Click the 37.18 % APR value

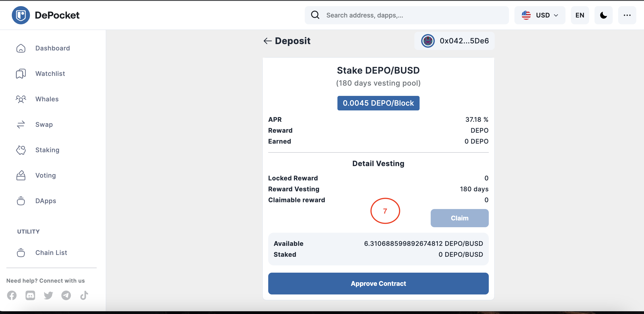point(477,120)
